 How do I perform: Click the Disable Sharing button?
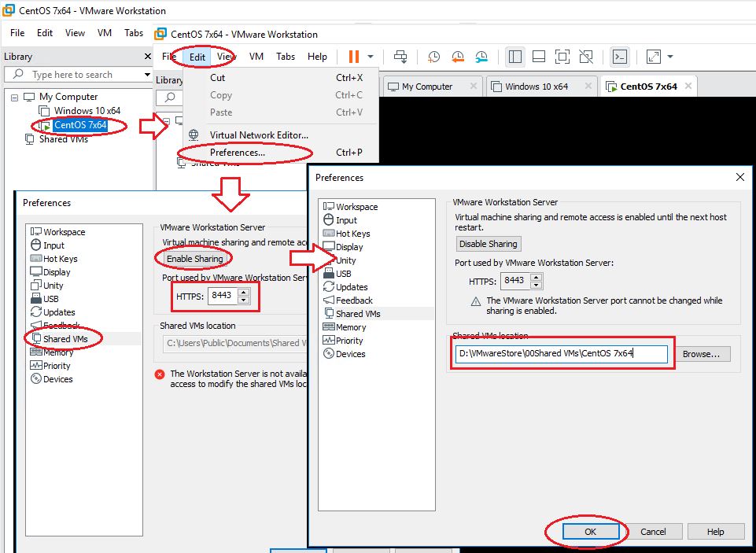coord(489,244)
